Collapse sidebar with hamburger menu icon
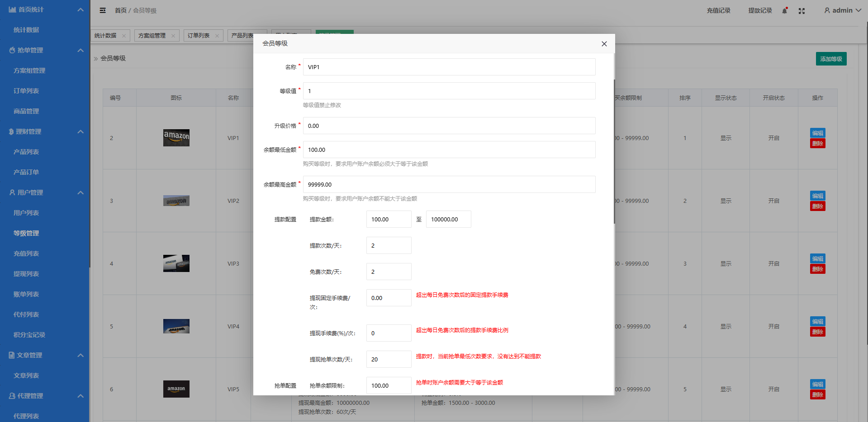Viewport: 868px width, 422px height. click(103, 10)
